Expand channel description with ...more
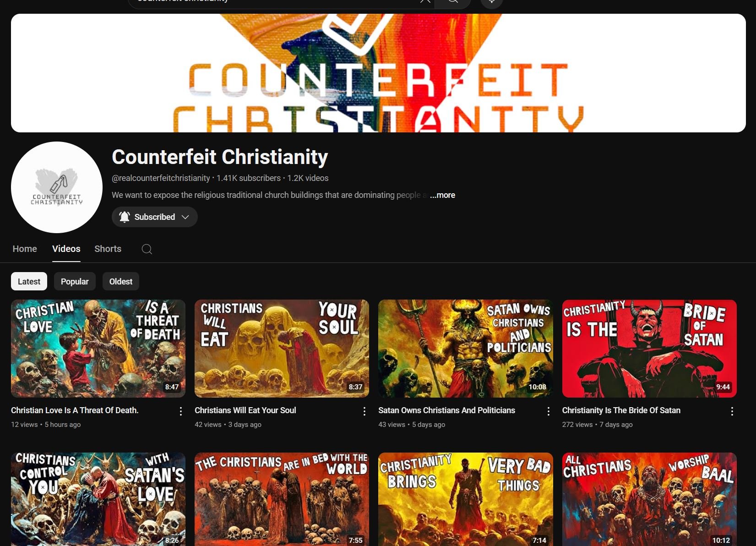The height and width of the screenshot is (546, 756). (442, 195)
